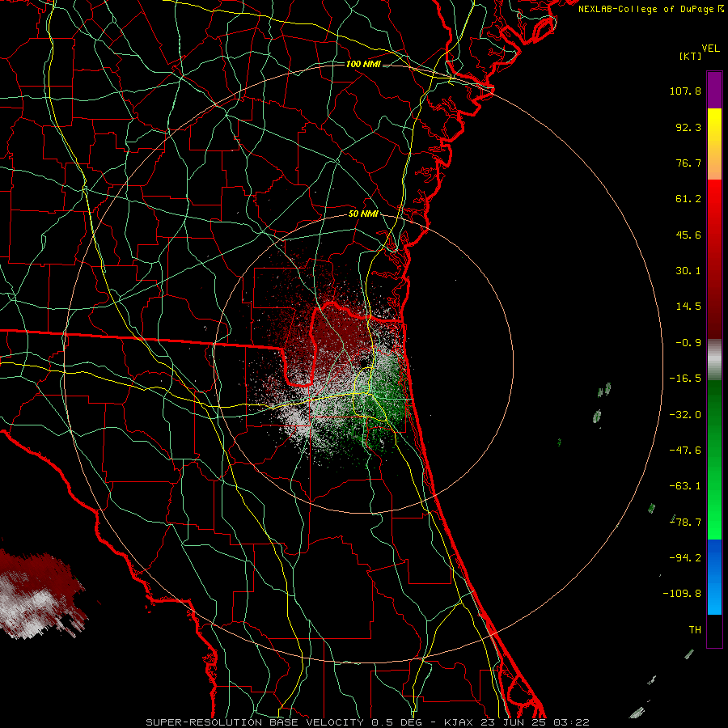Click the TH label on the color scale
This screenshot has width=728, height=728.
coord(695,630)
